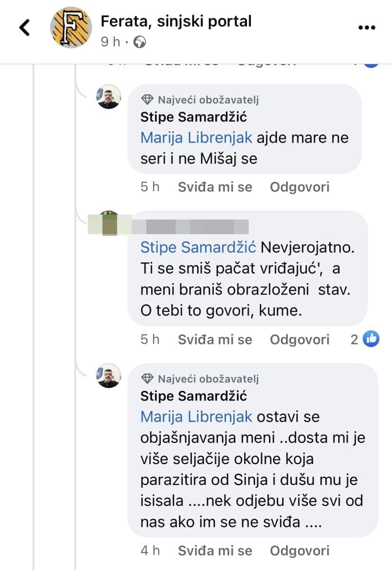This screenshot has height=570, width=392.
Task: View the reaction count of 2
Action: (354, 340)
